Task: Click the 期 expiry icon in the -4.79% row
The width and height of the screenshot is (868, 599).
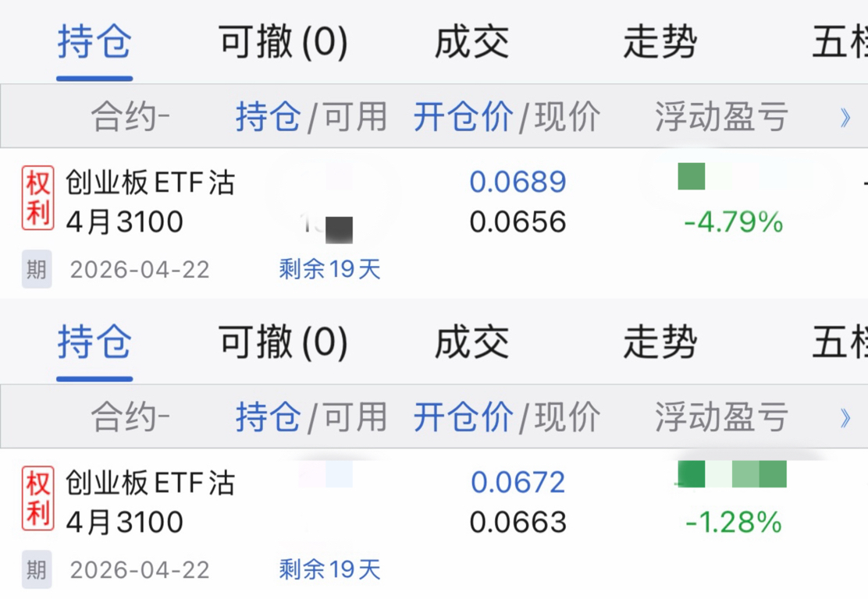Action: (37, 269)
